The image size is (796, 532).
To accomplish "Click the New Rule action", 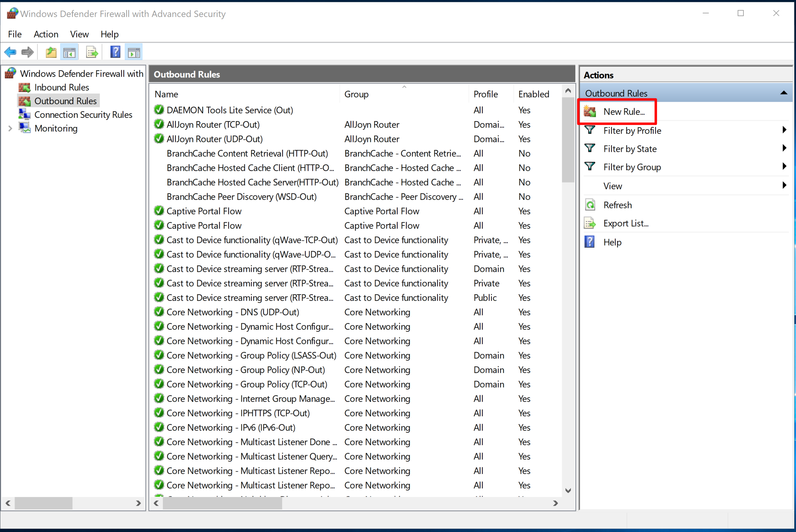I will (x=623, y=112).
